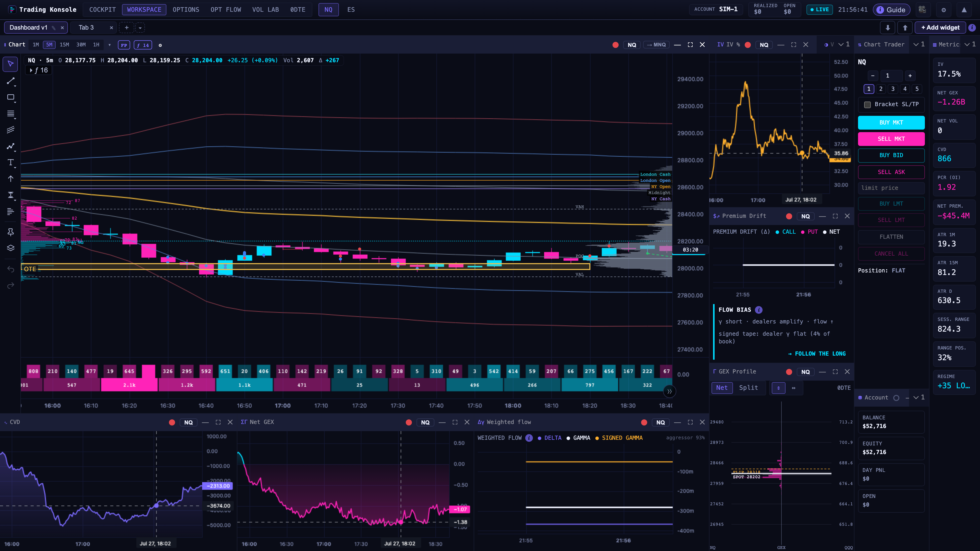This screenshot has height=551, width=980.
Task: Click the limit price input field
Action: pyautogui.click(x=891, y=188)
